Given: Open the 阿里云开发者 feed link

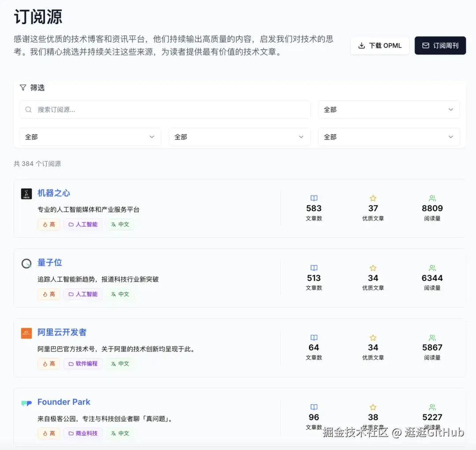Looking at the screenshot, I should [62, 332].
